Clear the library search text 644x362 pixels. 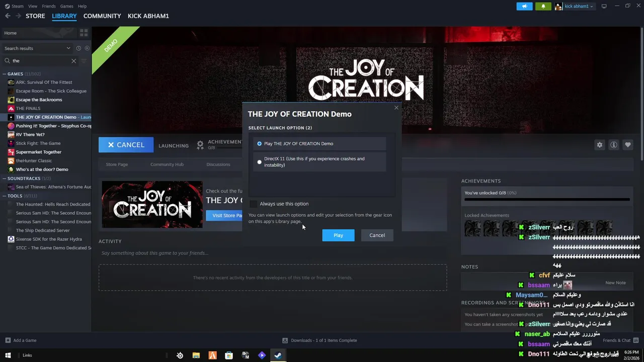tap(73, 61)
